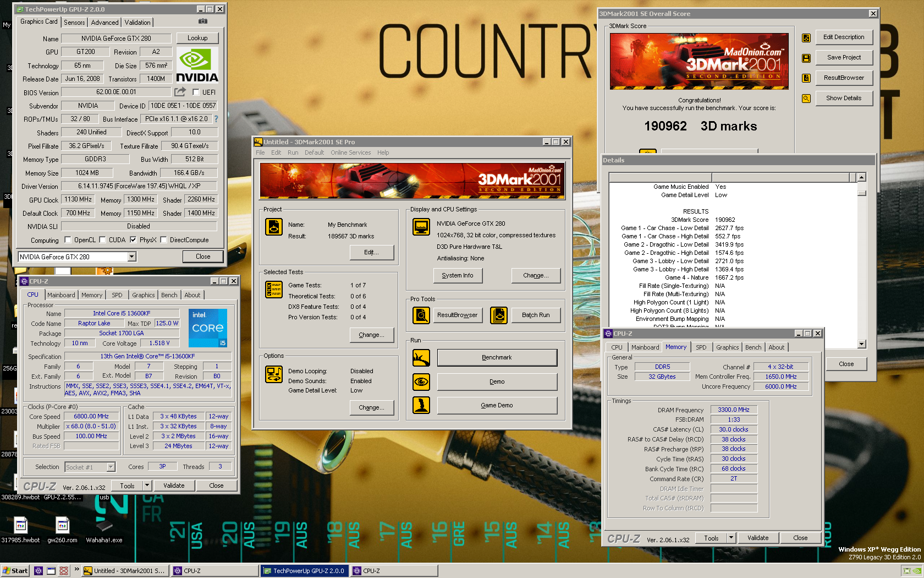Click the Project icon in 3DMark2001
The width and height of the screenshot is (924, 578).
click(274, 227)
